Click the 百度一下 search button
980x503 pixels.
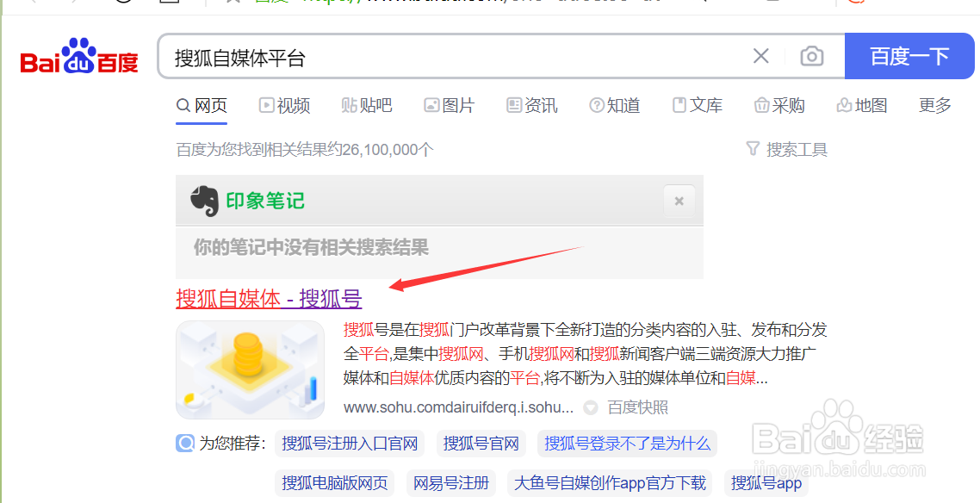pos(909,56)
